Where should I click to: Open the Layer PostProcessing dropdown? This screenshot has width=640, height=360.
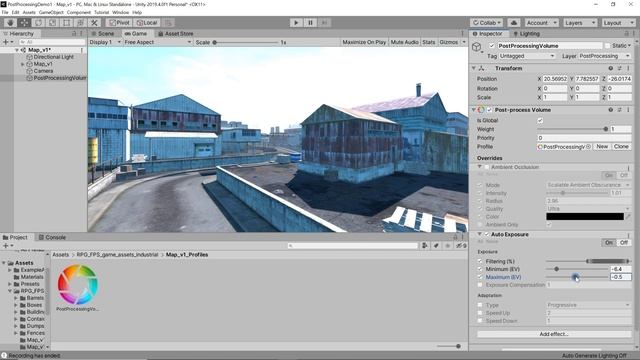click(604, 56)
